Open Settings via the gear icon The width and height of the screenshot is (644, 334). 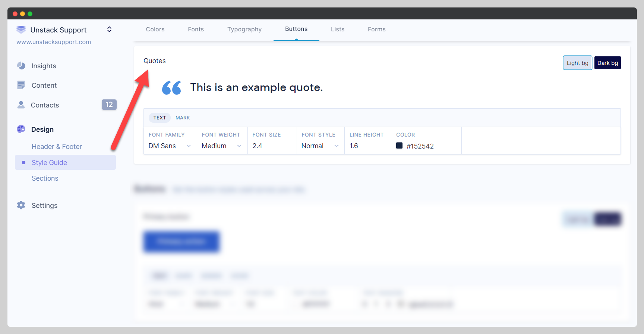(21, 205)
